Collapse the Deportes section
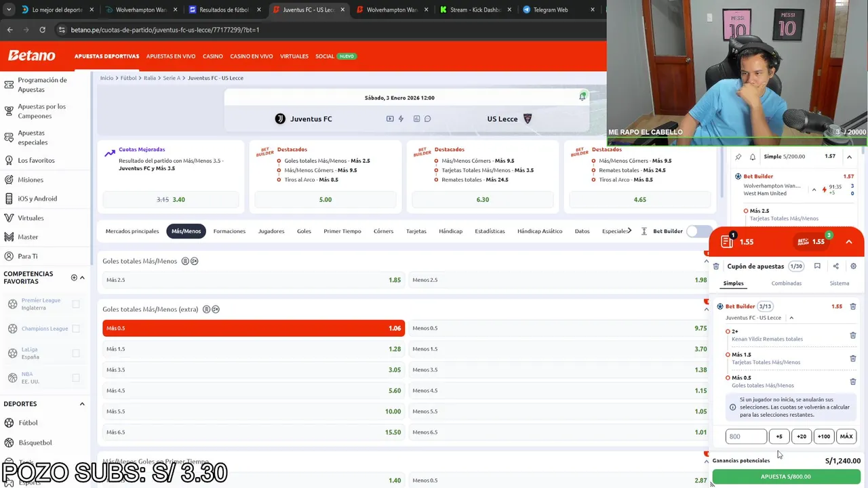The height and width of the screenshot is (488, 868). (x=82, y=404)
